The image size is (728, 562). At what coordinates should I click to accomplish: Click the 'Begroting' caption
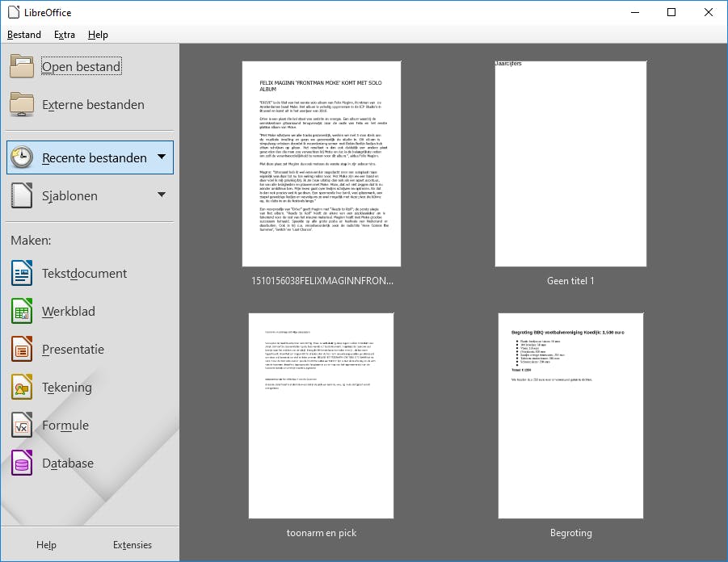[570, 533]
